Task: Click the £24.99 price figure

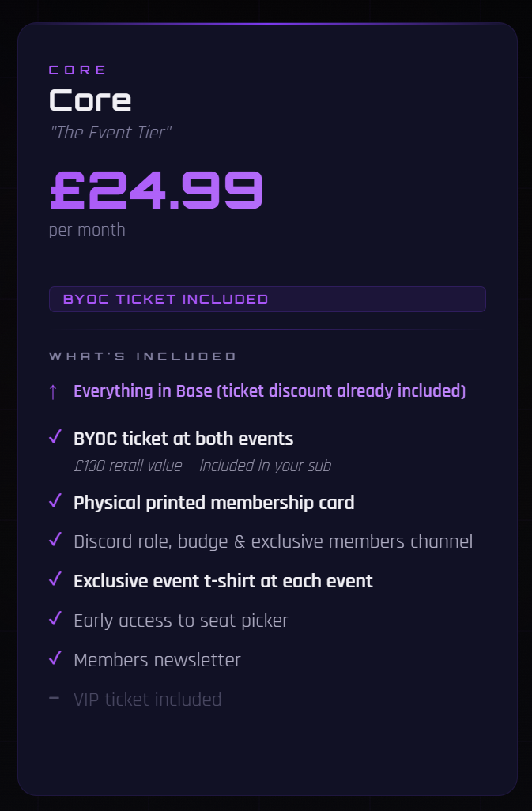Action: 156,190
